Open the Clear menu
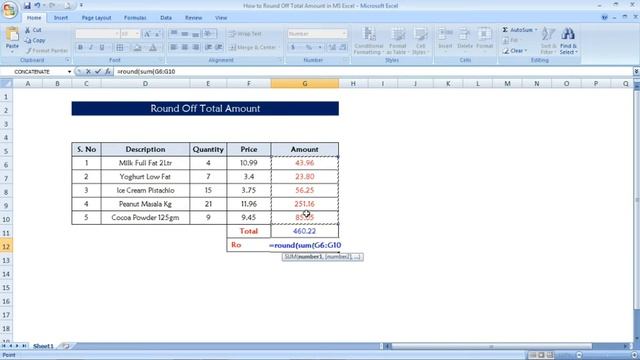The image size is (640, 360). pos(515,51)
